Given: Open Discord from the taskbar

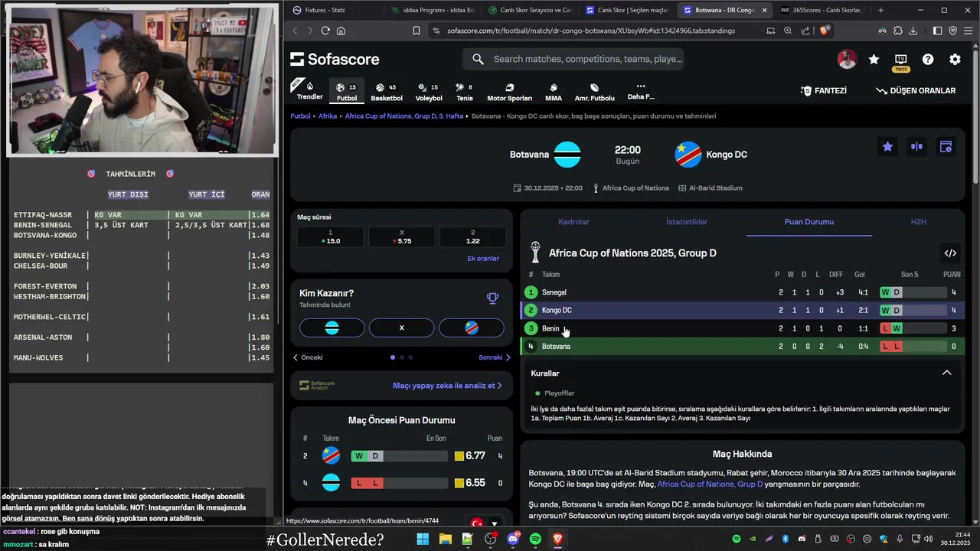Looking at the screenshot, I should pos(513,539).
